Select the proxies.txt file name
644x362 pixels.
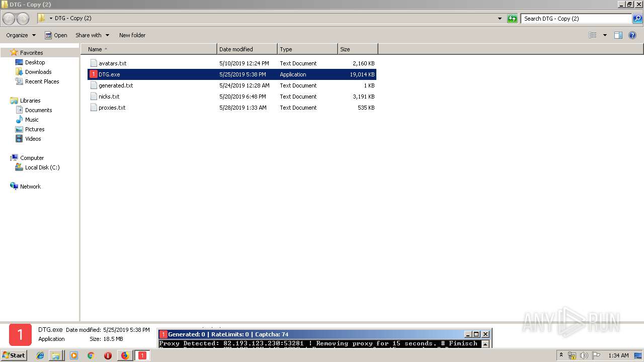[x=112, y=108]
